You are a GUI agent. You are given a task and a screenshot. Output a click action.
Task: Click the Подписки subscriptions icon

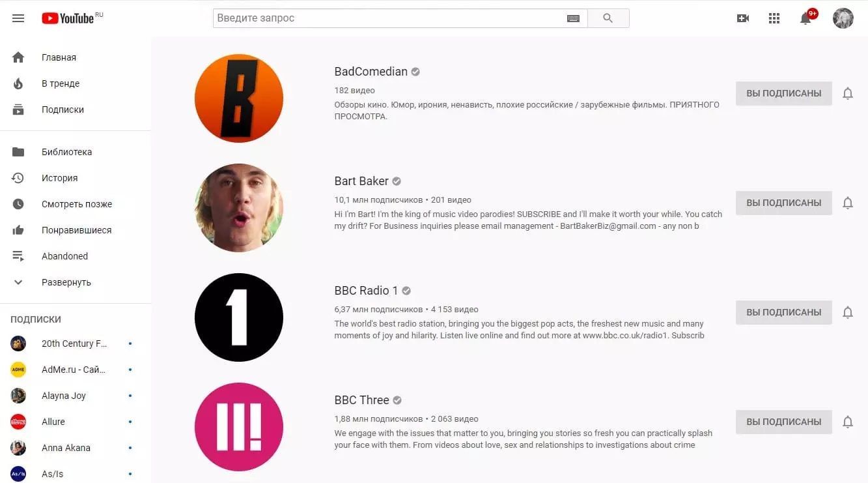[x=18, y=110]
